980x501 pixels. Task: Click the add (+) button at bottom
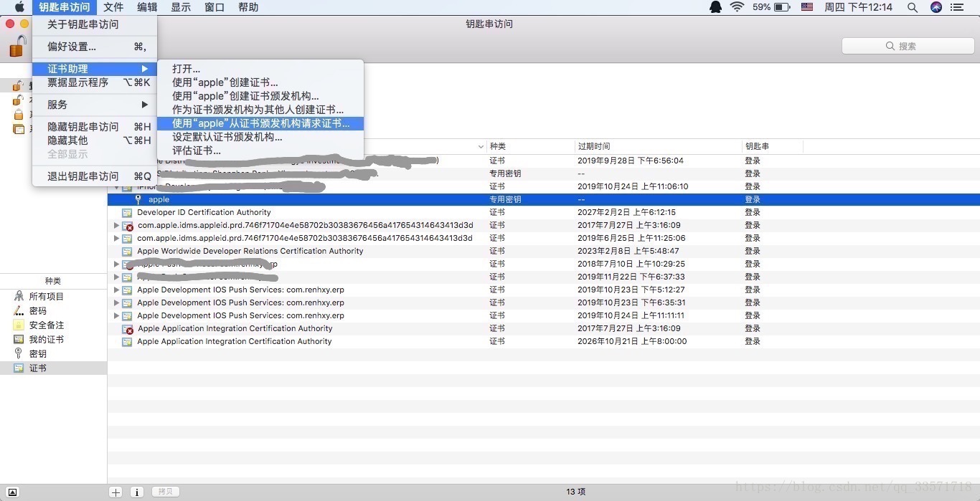(116, 492)
